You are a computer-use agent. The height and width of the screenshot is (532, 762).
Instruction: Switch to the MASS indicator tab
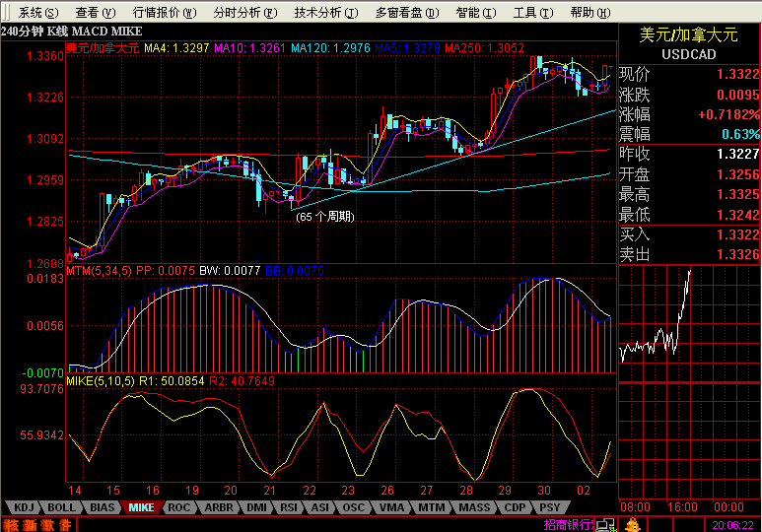point(474,507)
